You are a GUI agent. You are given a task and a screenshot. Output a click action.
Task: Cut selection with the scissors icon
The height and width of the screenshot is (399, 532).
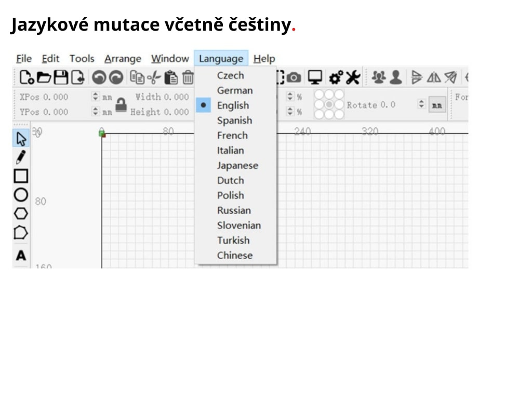(154, 77)
